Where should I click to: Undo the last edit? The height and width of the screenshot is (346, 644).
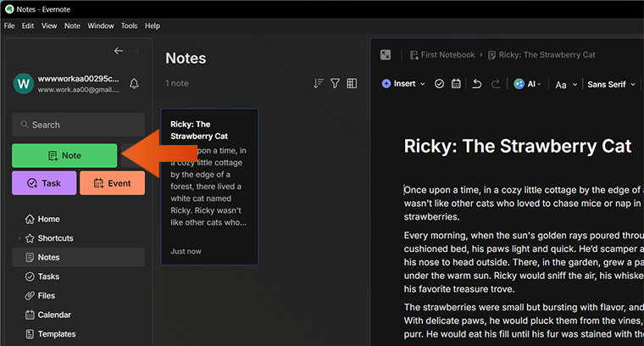477,84
